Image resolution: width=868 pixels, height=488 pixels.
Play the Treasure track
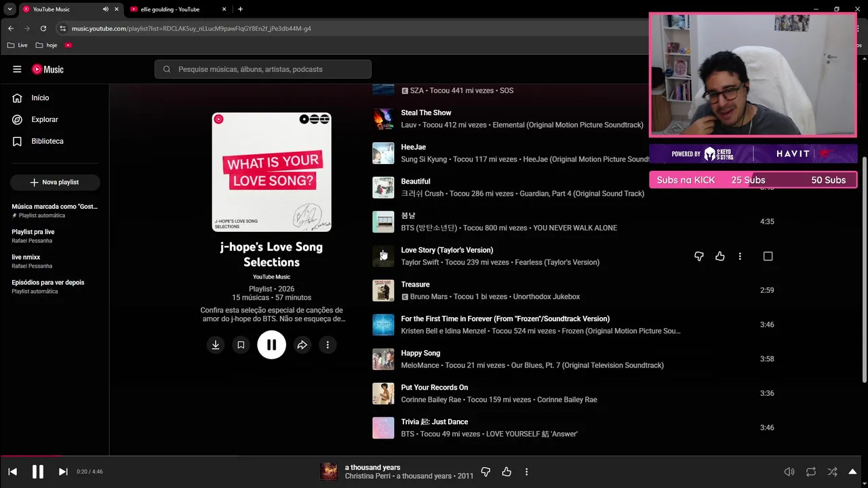point(383,290)
